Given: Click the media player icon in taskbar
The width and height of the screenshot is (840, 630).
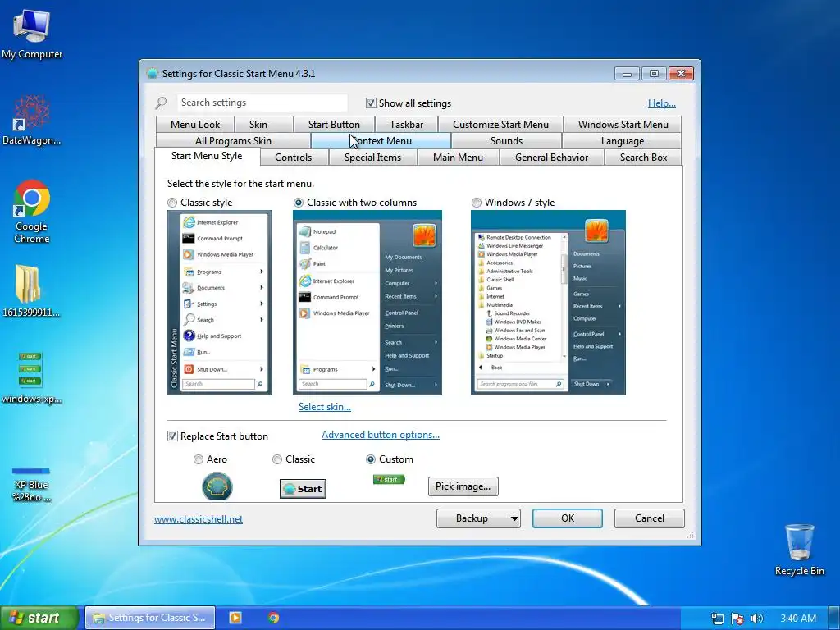Looking at the screenshot, I should (235, 618).
